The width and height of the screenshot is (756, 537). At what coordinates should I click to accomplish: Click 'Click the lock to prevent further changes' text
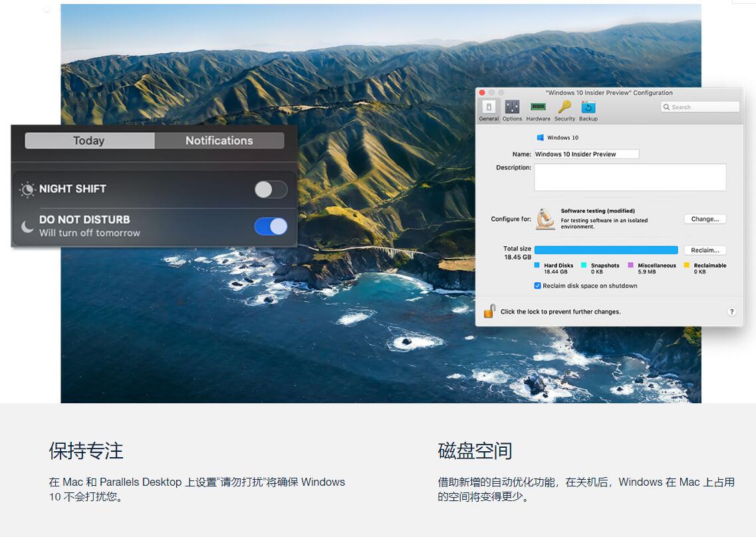pyautogui.click(x=561, y=311)
